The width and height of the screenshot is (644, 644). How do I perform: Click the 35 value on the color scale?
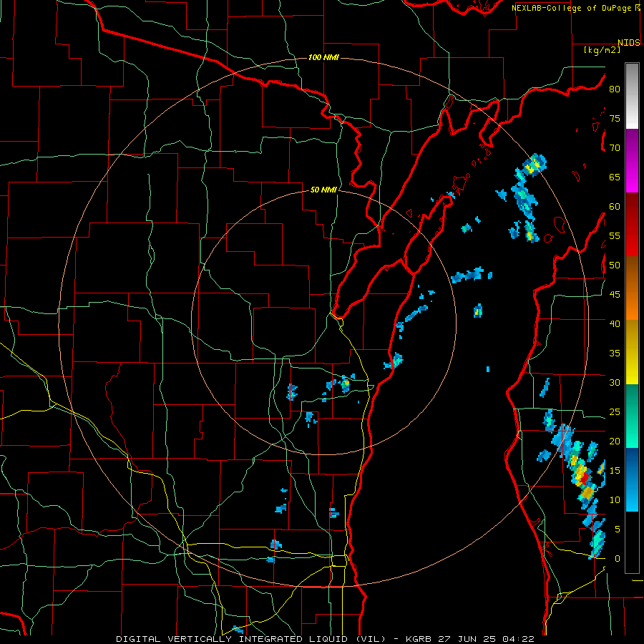click(x=615, y=353)
